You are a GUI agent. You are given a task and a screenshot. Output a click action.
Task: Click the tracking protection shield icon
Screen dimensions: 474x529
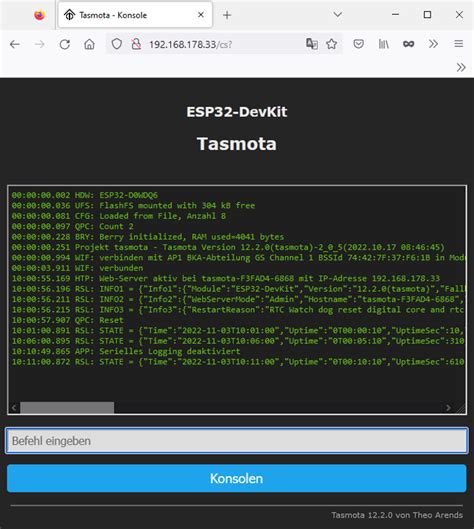117,44
